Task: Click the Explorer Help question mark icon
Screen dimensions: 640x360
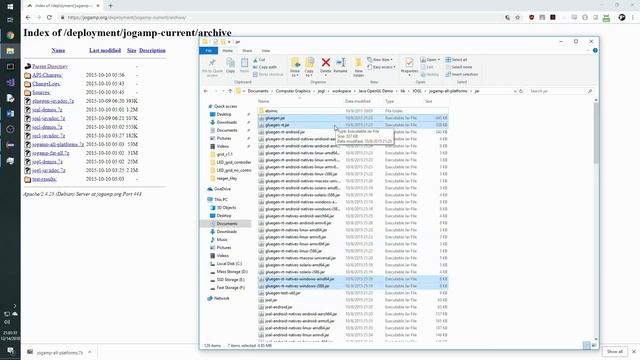Action: (x=595, y=51)
